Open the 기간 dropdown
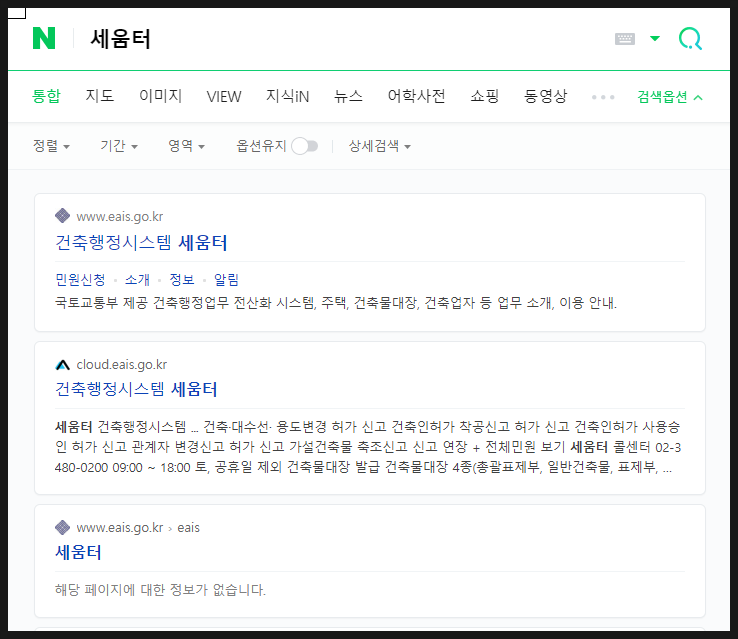 119,146
